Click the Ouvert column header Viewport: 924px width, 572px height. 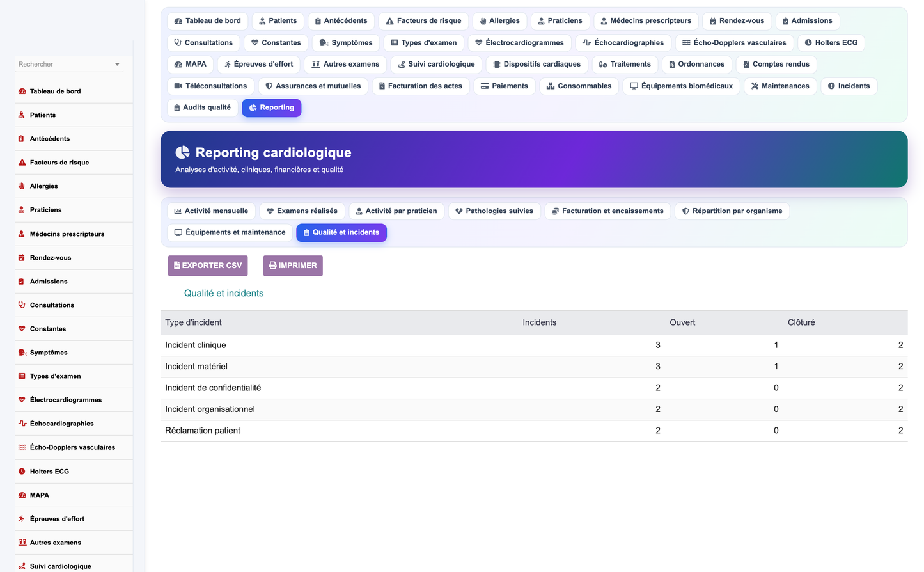pyautogui.click(x=682, y=322)
